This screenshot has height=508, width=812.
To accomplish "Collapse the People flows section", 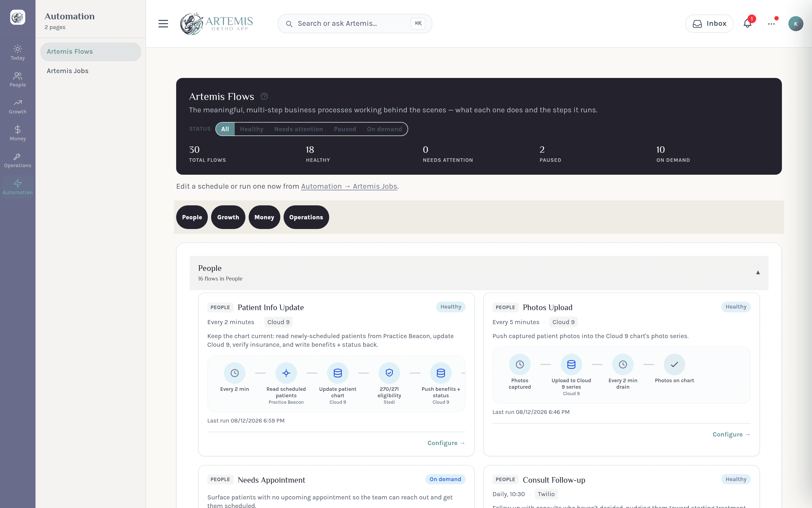I will [x=758, y=273].
